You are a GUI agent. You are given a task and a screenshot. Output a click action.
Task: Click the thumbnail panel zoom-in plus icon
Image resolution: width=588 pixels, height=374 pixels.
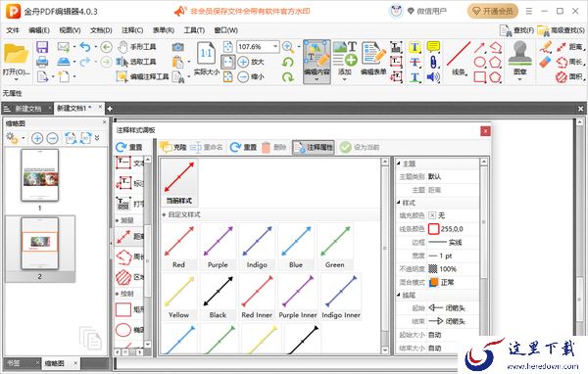point(37,138)
